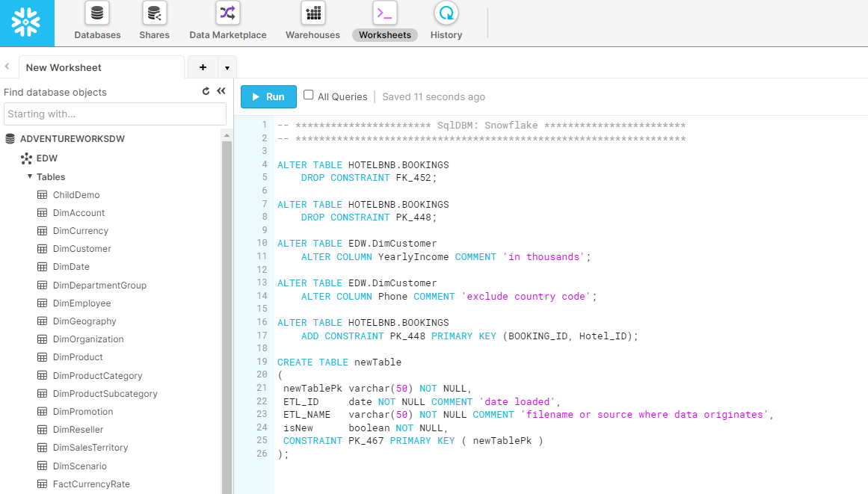Open the Shares page
The height and width of the screenshot is (494, 868).
[x=154, y=21]
